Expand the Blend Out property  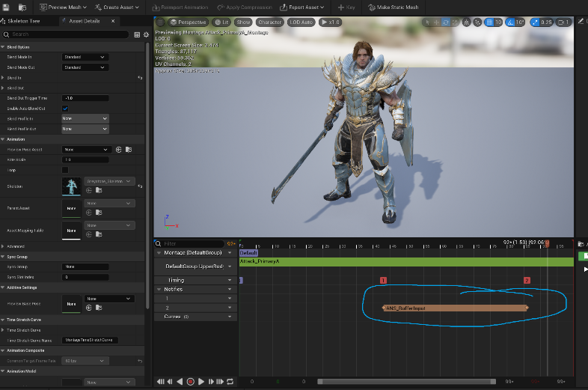3,88
